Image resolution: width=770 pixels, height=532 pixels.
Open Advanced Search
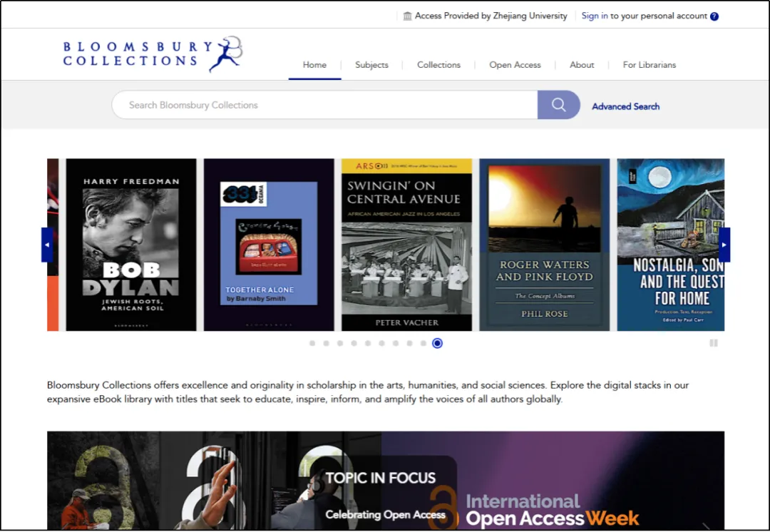pyautogui.click(x=625, y=106)
